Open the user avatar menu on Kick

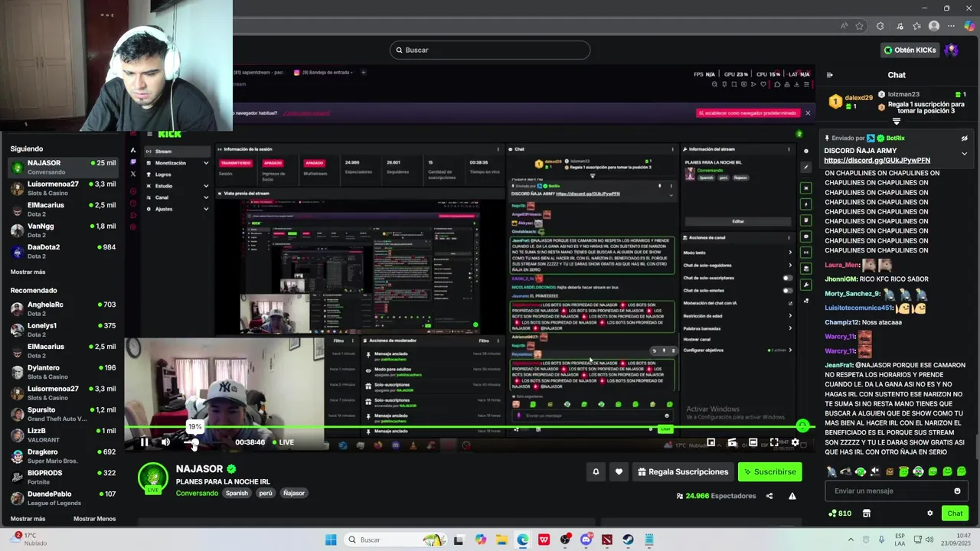[x=952, y=50]
